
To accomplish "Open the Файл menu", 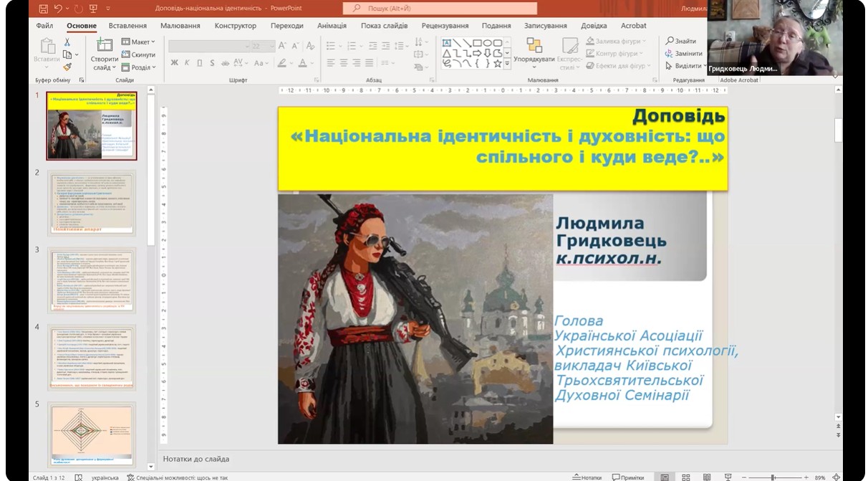I will click(x=44, y=26).
